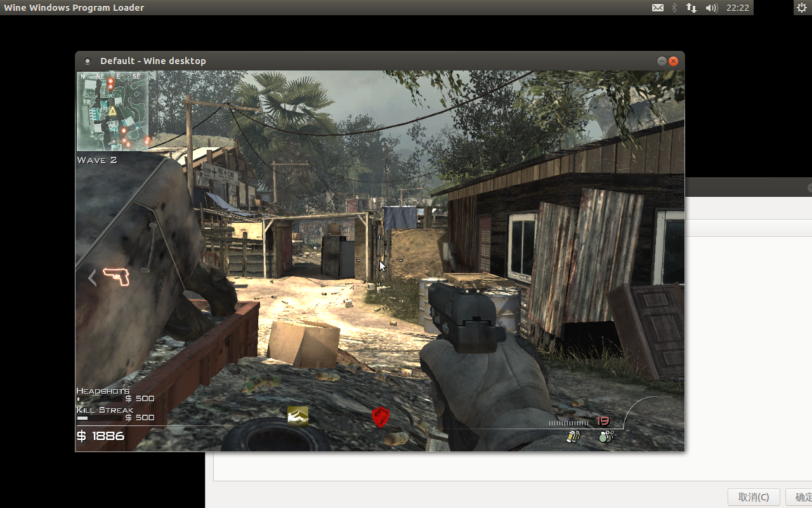Click the flashbang equipment icon
This screenshot has width=812, height=508.
coord(573,436)
